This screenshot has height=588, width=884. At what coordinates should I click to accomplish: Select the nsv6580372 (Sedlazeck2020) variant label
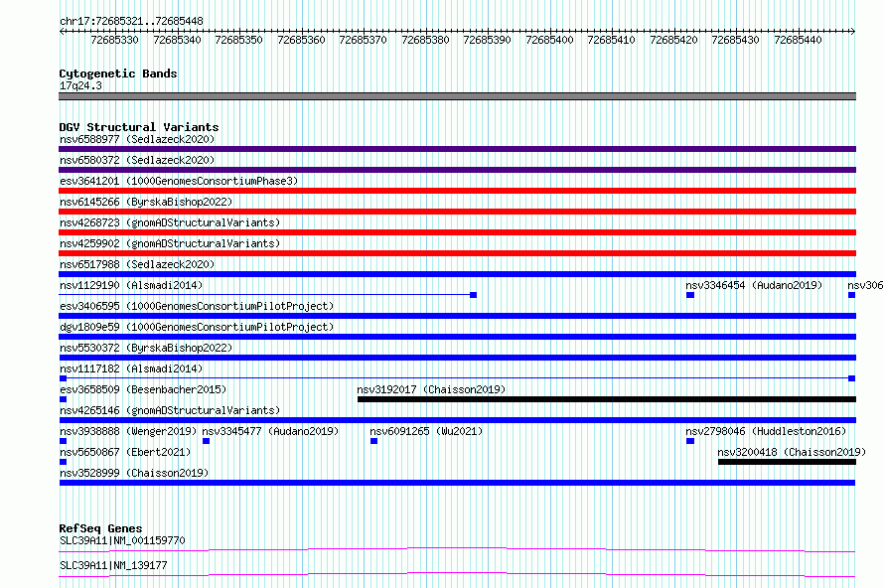point(137,160)
